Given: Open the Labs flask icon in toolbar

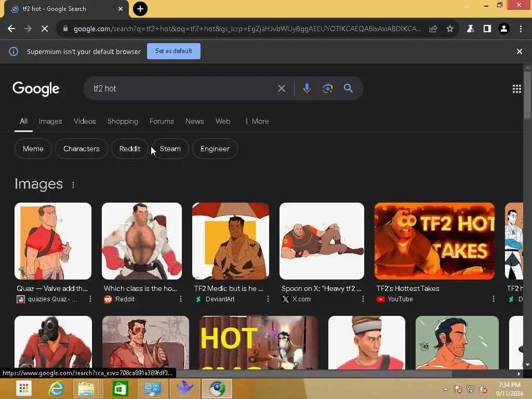Looking at the screenshot, I should click(x=470, y=29).
